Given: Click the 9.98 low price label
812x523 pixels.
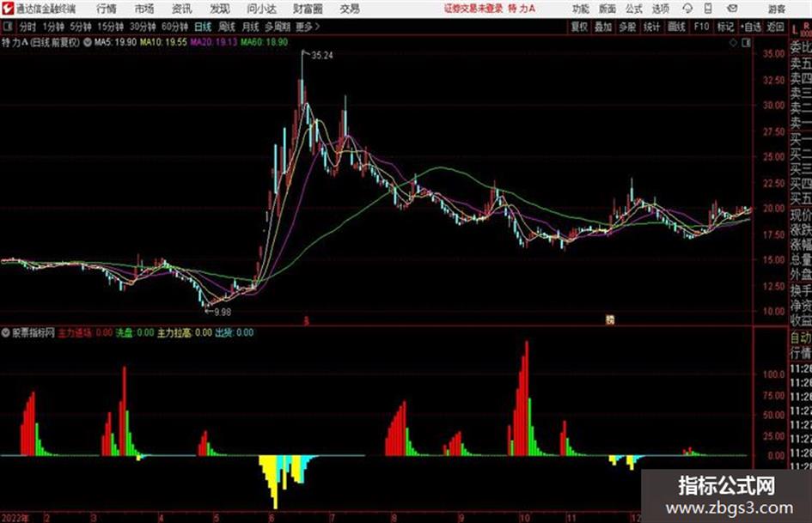Looking at the screenshot, I should point(223,313).
